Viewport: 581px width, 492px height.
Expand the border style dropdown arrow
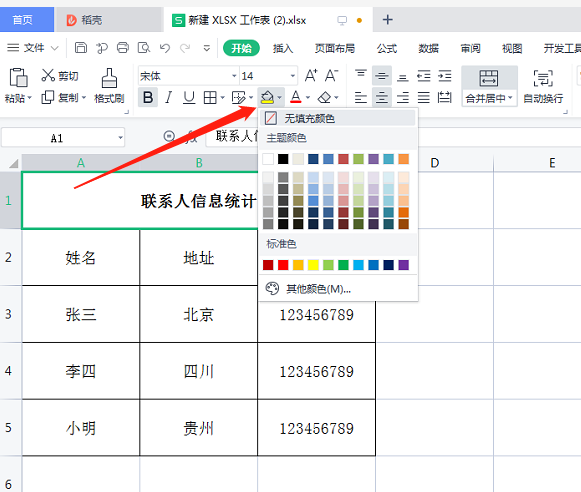click(222, 98)
